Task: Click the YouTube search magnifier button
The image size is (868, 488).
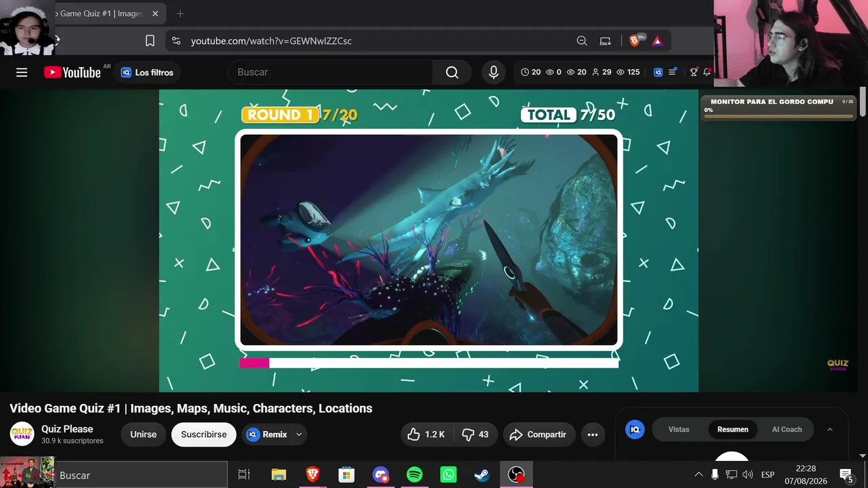Action: pos(452,73)
